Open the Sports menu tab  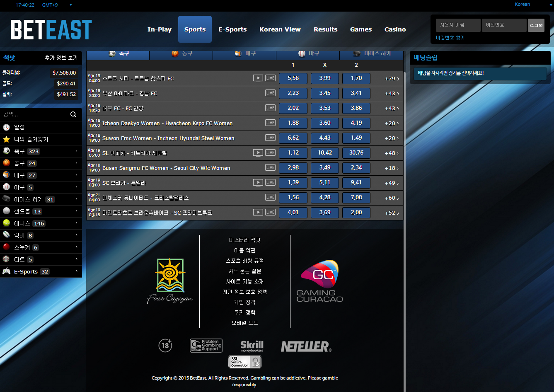(195, 29)
